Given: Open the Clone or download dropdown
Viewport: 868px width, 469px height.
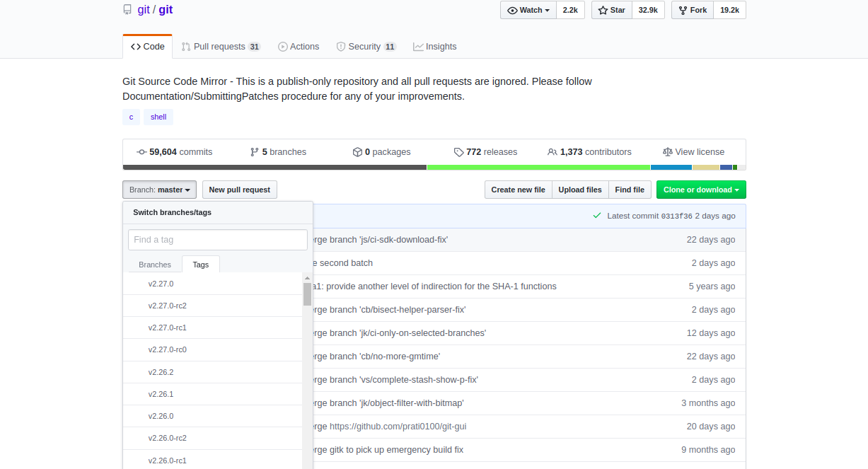Looking at the screenshot, I should pos(701,190).
